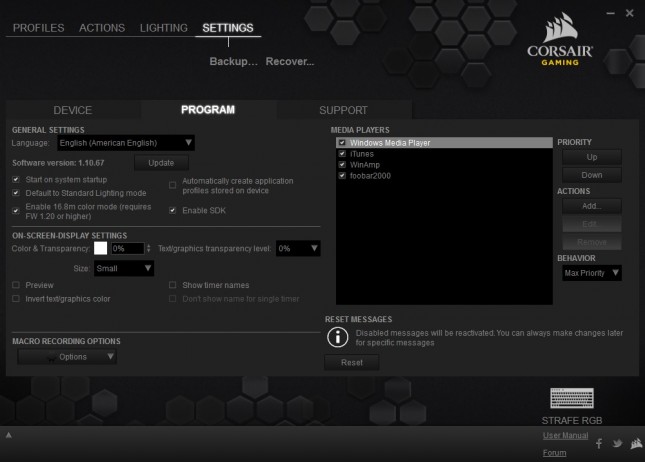Image resolution: width=645 pixels, height=462 pixels.
Task: Switch to the LIGHTING tab
Action: tap(163, 28)
